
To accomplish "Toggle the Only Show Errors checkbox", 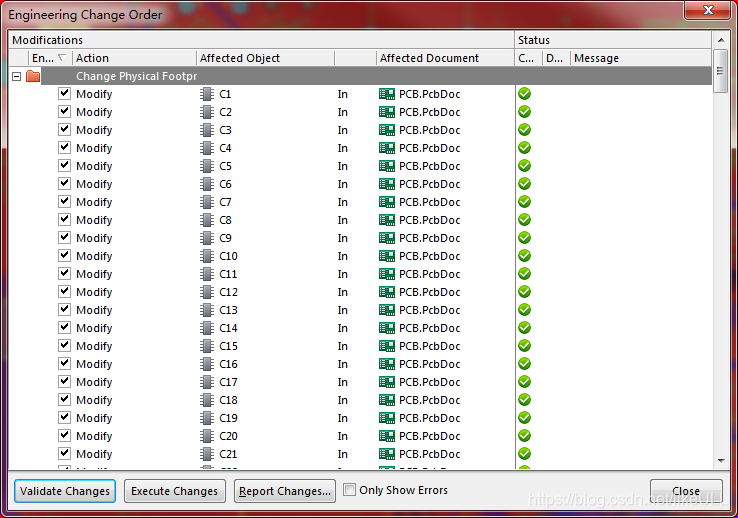I will coord(349,490).
